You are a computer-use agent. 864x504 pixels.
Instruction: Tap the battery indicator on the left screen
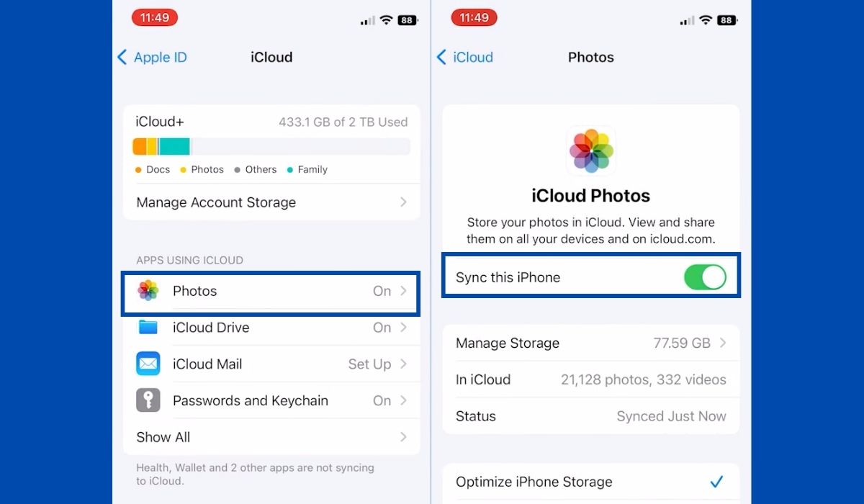pyautogui.click(x=407, y=20)
